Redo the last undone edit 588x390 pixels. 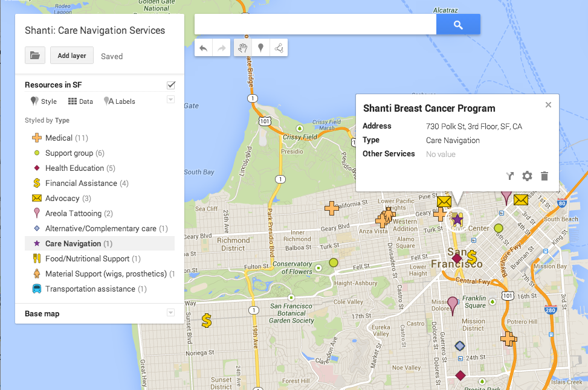pos(221,48)
